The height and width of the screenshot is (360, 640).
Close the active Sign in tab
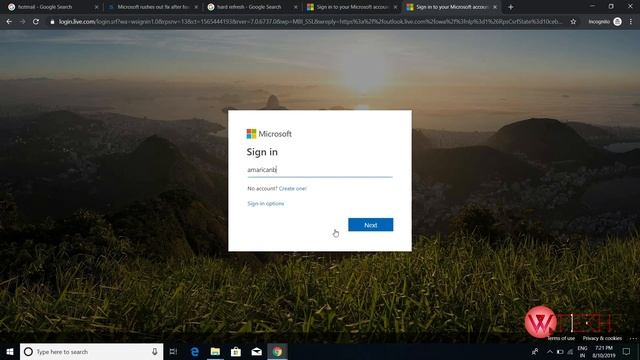495,7
